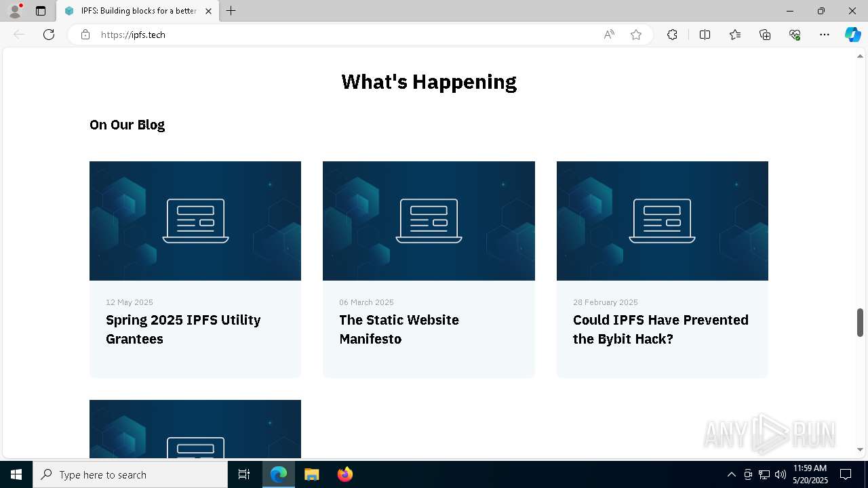
Task: Click the Microsoft Edge taskbar icon
Action: (279, 474)
